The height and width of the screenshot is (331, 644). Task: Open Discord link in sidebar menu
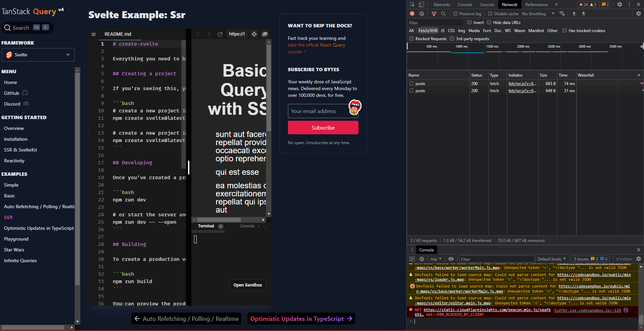[x=16, y=104]
